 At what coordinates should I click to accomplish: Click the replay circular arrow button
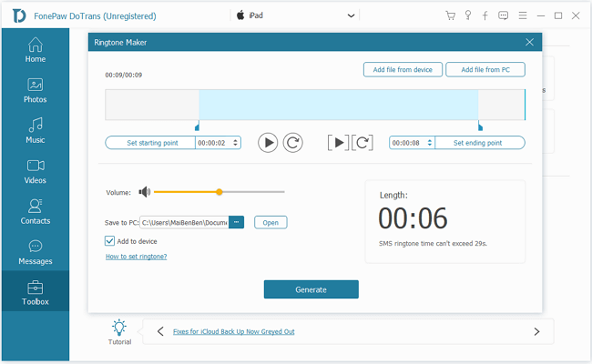pos(292,142)
